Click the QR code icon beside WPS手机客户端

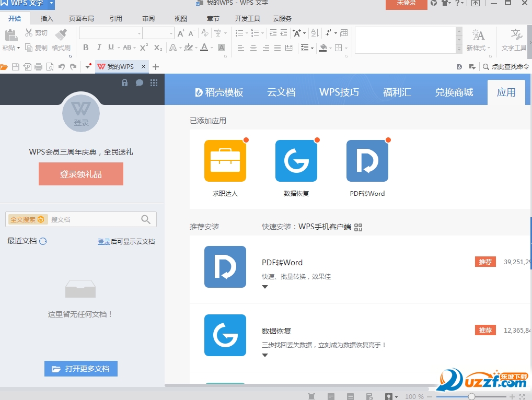click(358, 227)
